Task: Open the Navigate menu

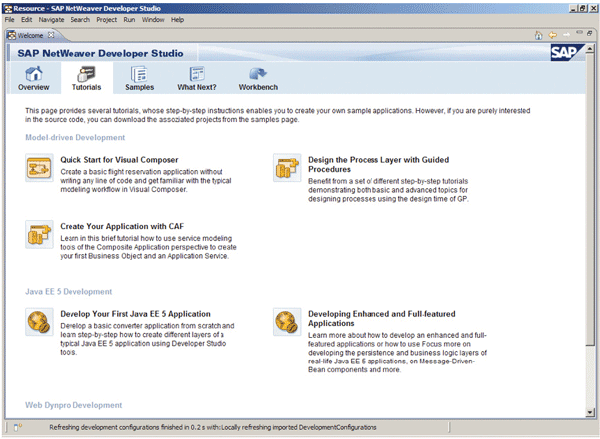Action: coord(51,19)
